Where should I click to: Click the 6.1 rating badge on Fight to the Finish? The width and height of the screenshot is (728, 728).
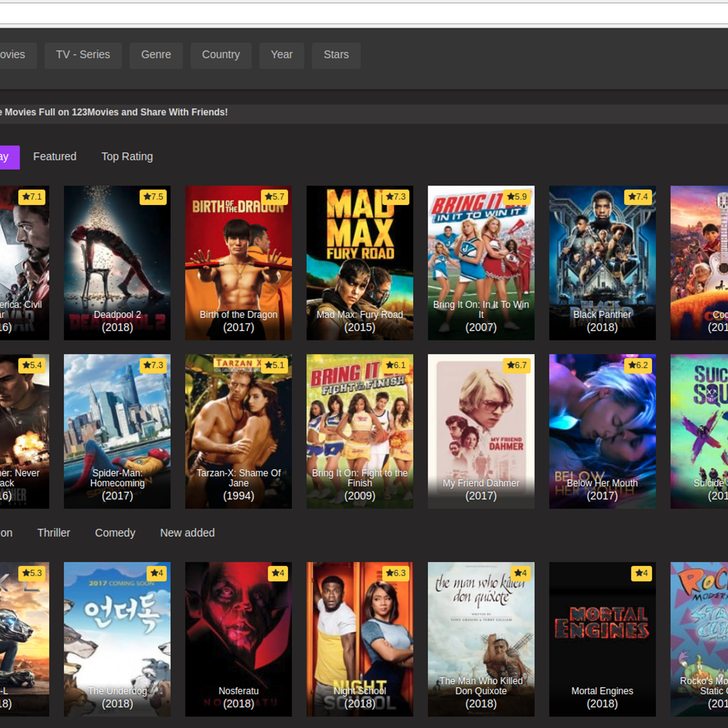click(x=396, y=365)
